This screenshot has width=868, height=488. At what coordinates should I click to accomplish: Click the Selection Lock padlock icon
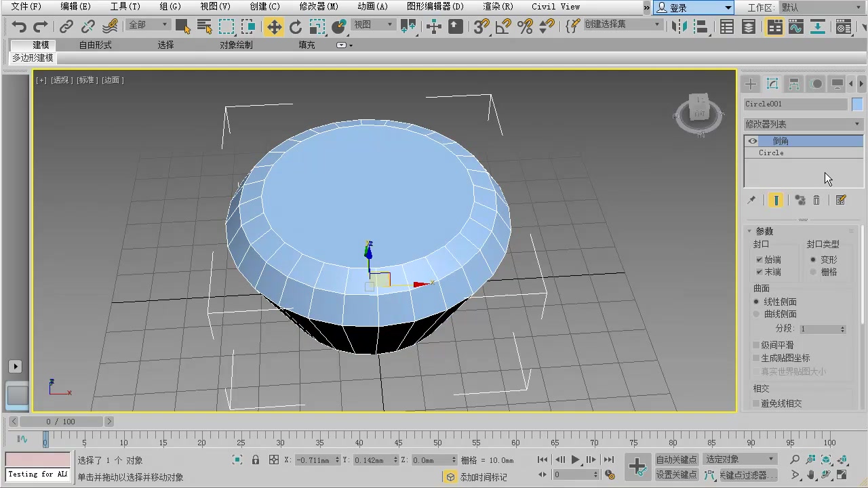coord(256,460)
